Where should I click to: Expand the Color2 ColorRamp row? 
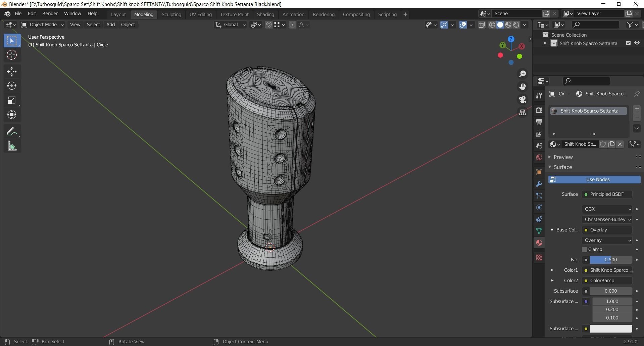[x=552, y=280]
